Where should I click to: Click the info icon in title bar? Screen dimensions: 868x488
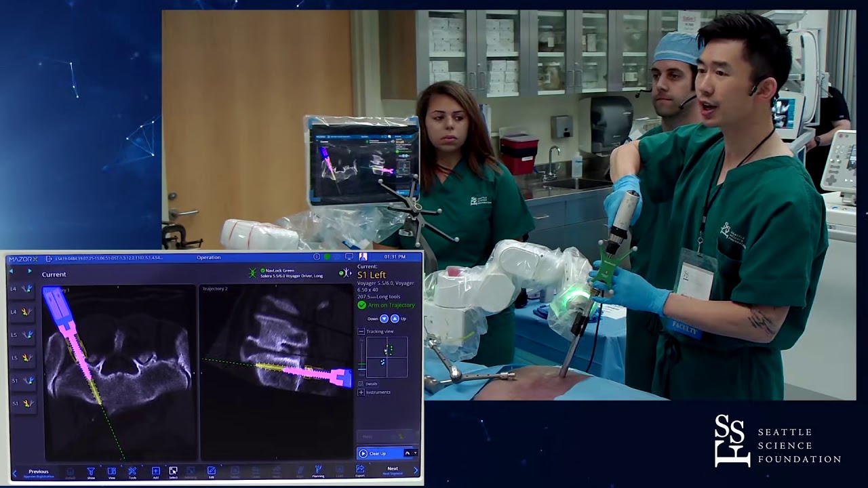[317, 257]
